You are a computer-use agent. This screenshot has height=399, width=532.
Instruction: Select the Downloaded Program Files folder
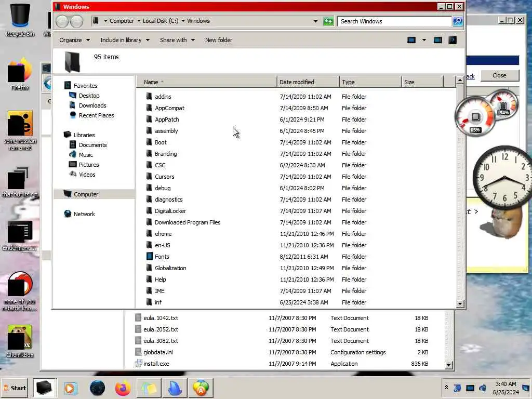[188, 222]
